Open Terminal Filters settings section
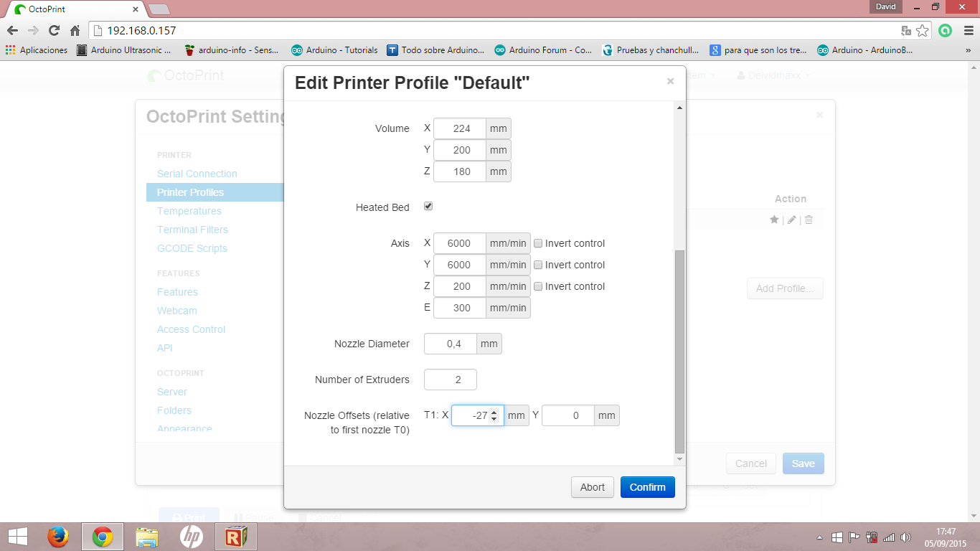The height and width of the screenshot is (551, 980). click(x=192, y=230)
